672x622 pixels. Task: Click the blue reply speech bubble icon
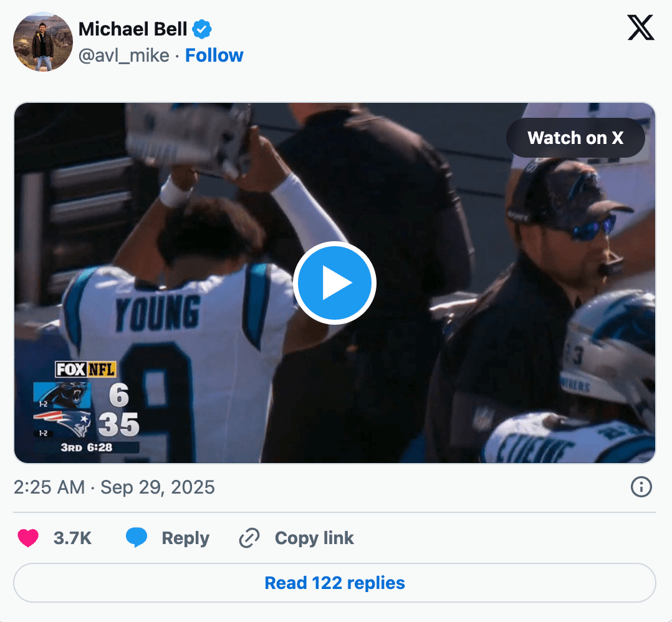(137, 538)
